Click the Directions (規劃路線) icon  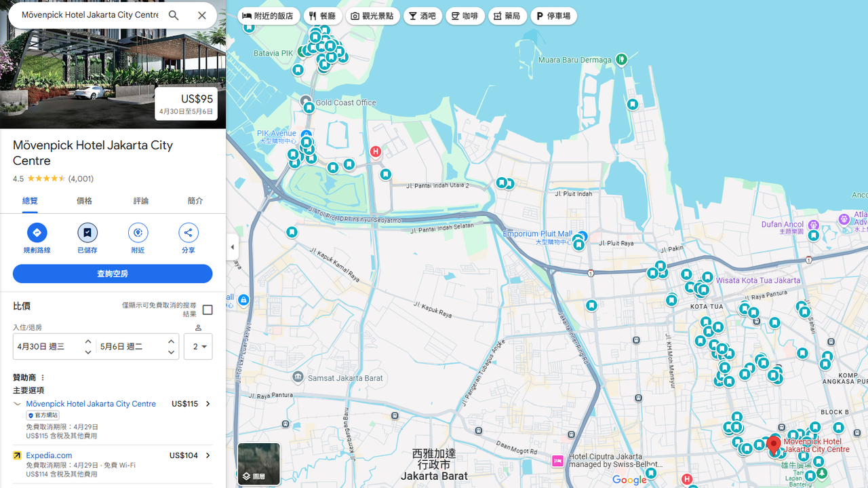tap(37, 233)
